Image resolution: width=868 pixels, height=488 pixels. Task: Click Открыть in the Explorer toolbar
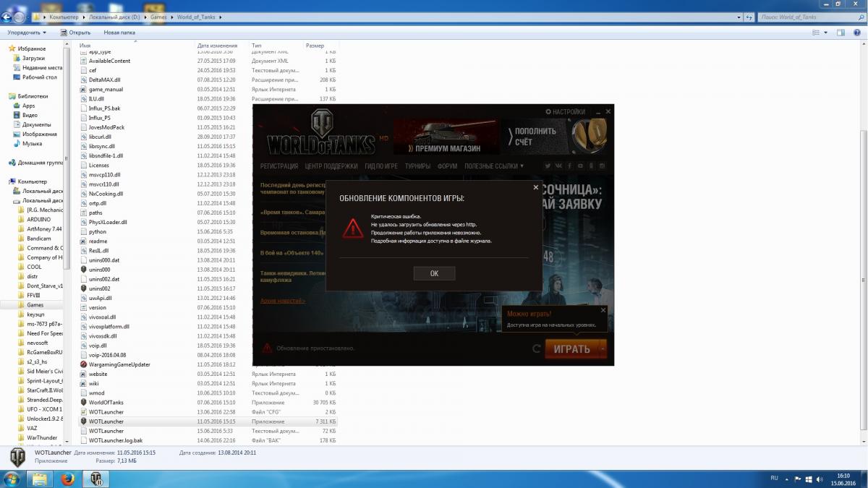76,33
